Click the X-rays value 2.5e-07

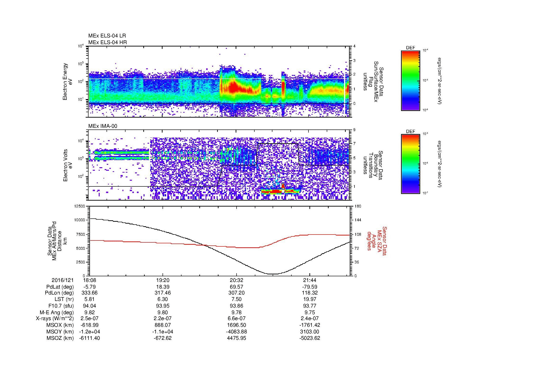90,318
